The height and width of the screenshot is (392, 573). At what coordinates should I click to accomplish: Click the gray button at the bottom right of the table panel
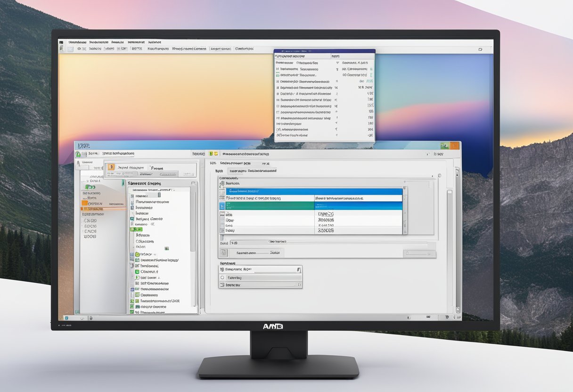[419, 254]
